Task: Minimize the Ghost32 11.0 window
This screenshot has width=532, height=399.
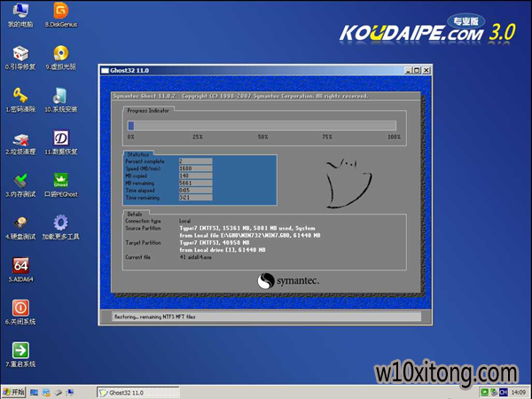Action: click(409, 70)
